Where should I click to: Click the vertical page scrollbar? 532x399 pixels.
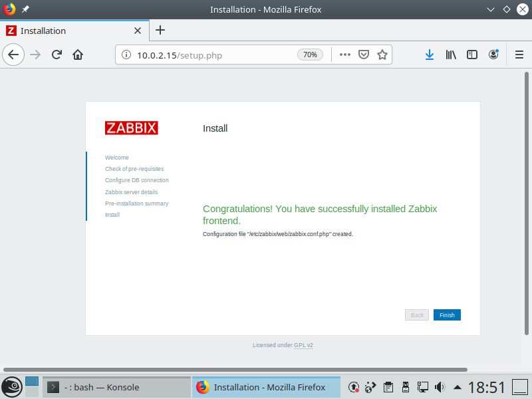pos(527,203)
